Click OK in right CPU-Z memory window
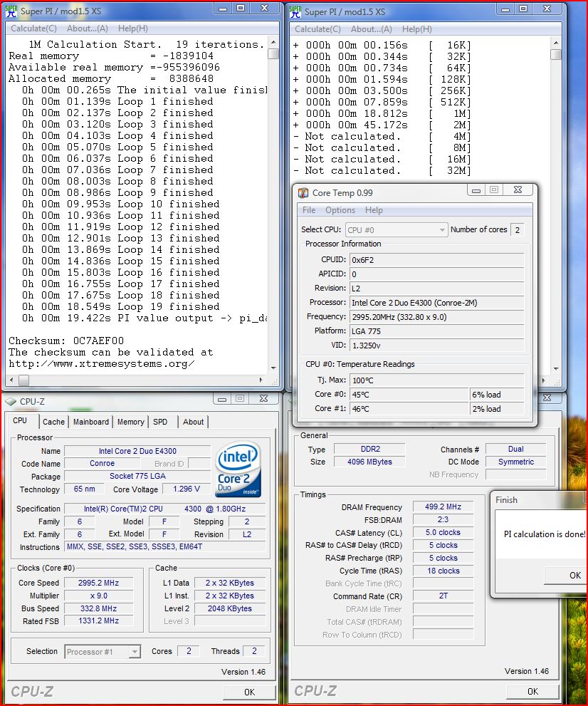Viewport: 588px width, 706px height. point(532,691)
